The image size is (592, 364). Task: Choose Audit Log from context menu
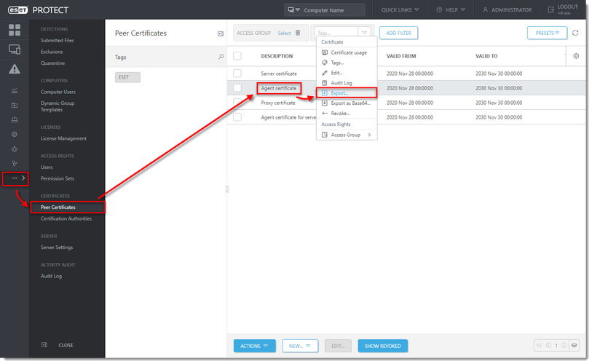346,83
